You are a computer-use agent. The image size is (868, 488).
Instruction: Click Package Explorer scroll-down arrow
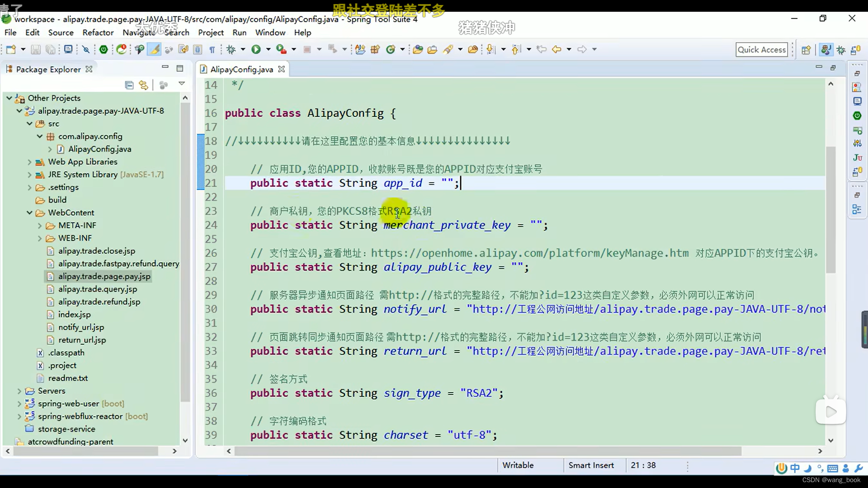[185, 441]
